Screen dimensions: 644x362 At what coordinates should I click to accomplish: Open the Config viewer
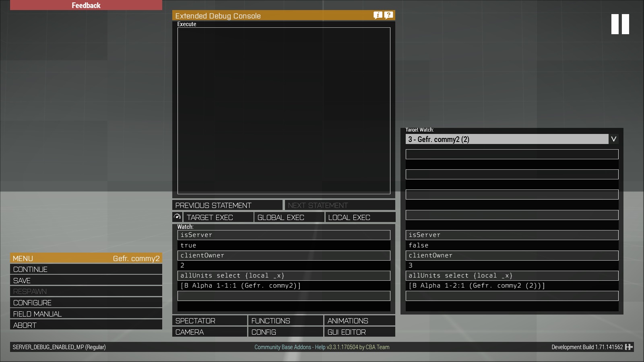(x=286, y=332)
